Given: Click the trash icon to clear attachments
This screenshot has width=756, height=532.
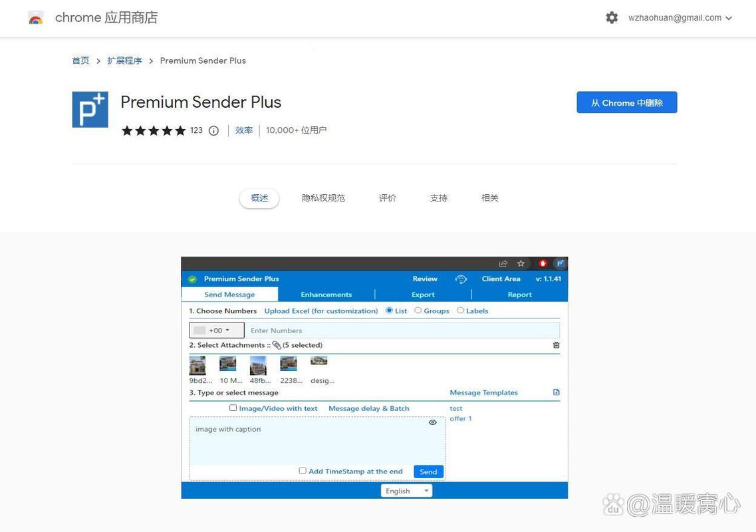Looking at the screenshot, I should point(557,345).
